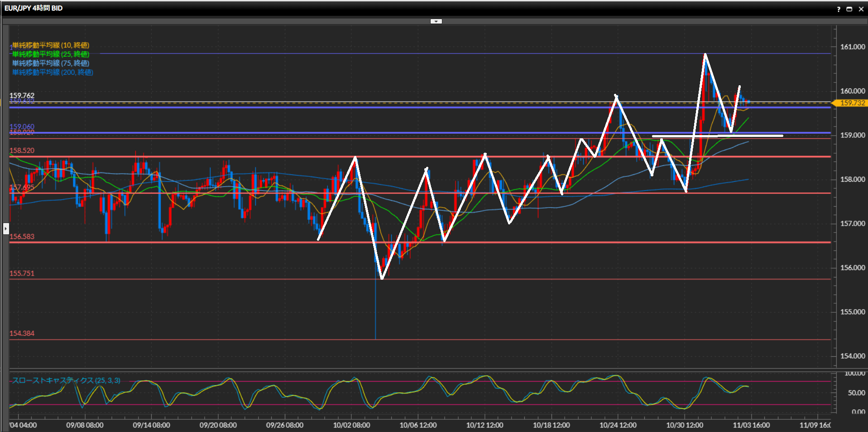Click the 09/20 08:00 time axis label
868x432 pixels.
tap(218, 425)
